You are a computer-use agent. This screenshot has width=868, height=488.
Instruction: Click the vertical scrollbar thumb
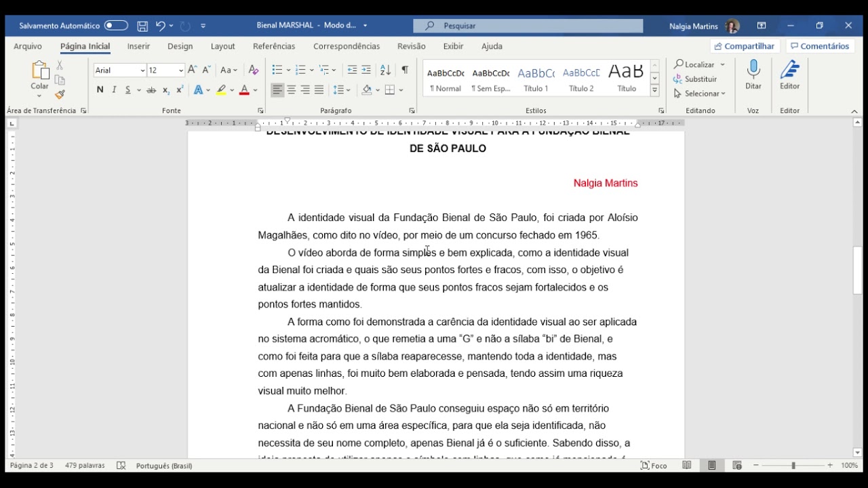coord(857,270)
